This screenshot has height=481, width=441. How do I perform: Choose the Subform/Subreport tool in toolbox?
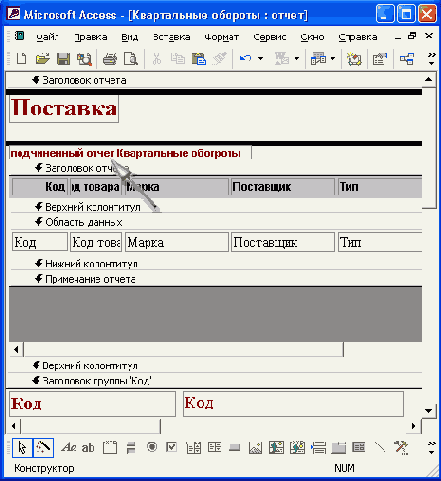coord(359,447)
